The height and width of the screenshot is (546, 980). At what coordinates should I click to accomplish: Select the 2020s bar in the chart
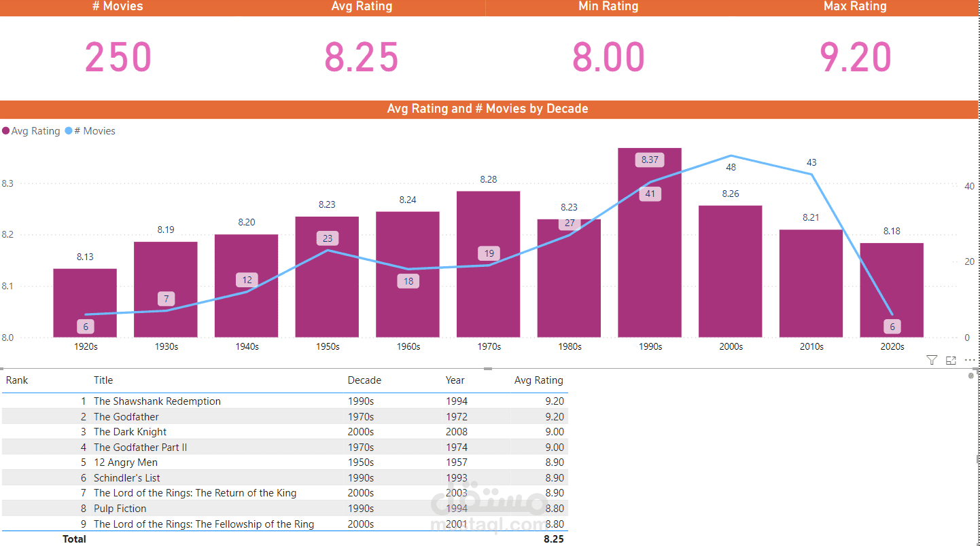tap(892, 290)
